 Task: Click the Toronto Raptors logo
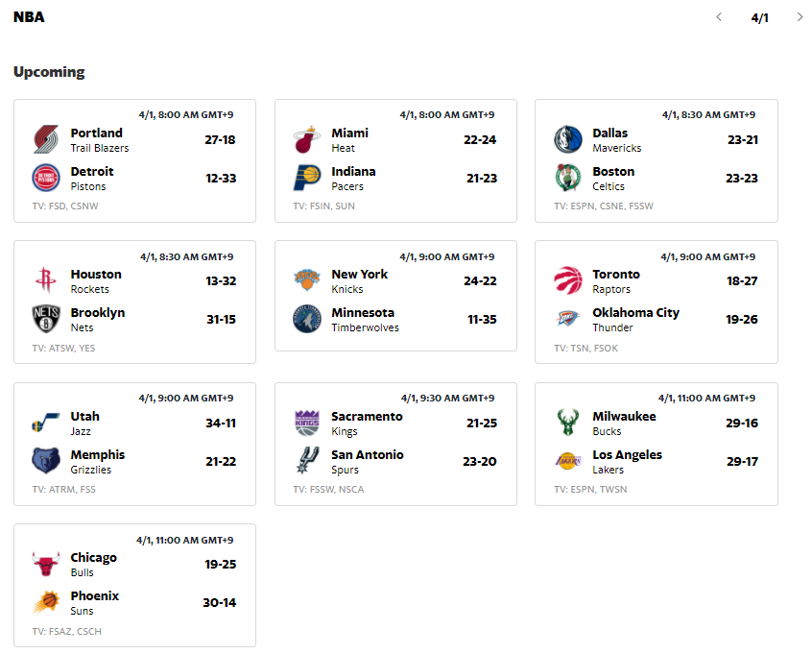click(567, 280)
